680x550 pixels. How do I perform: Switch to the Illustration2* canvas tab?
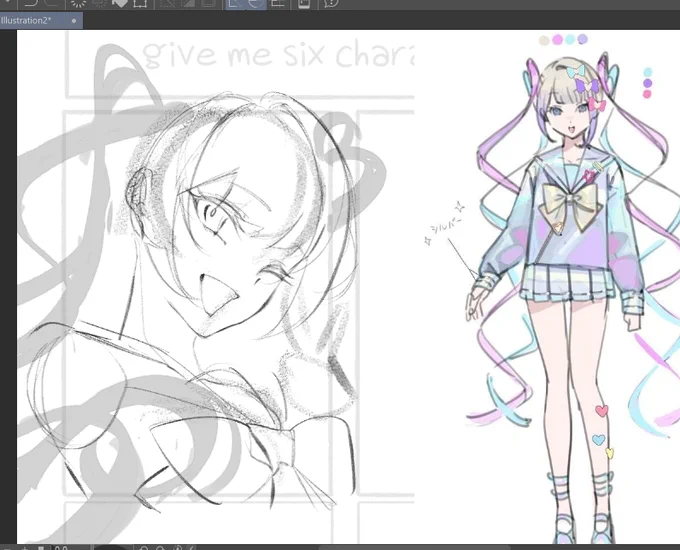point(41,21)
